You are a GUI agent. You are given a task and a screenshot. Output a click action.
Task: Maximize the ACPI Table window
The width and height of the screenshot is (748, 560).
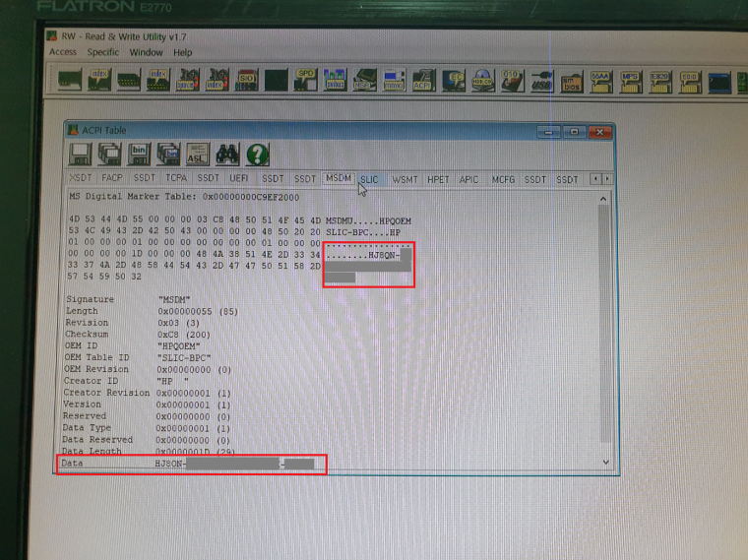click(x=575, y=131)
